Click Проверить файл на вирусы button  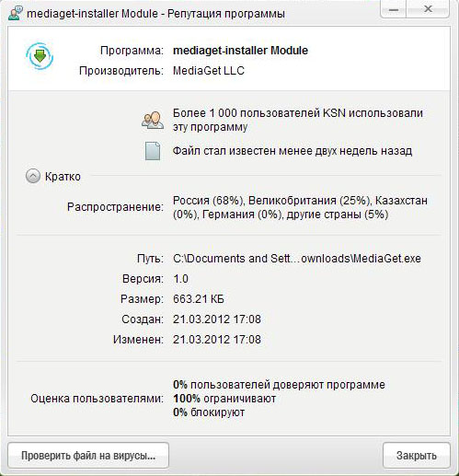click(88, 456)
